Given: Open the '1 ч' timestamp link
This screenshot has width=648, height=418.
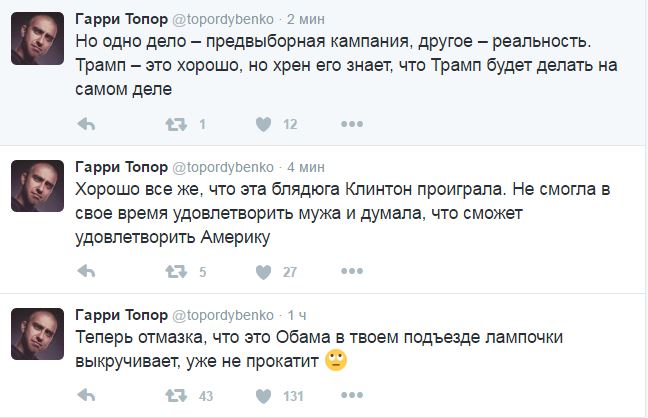Looking at the screenshot, I should pos(299,314).
